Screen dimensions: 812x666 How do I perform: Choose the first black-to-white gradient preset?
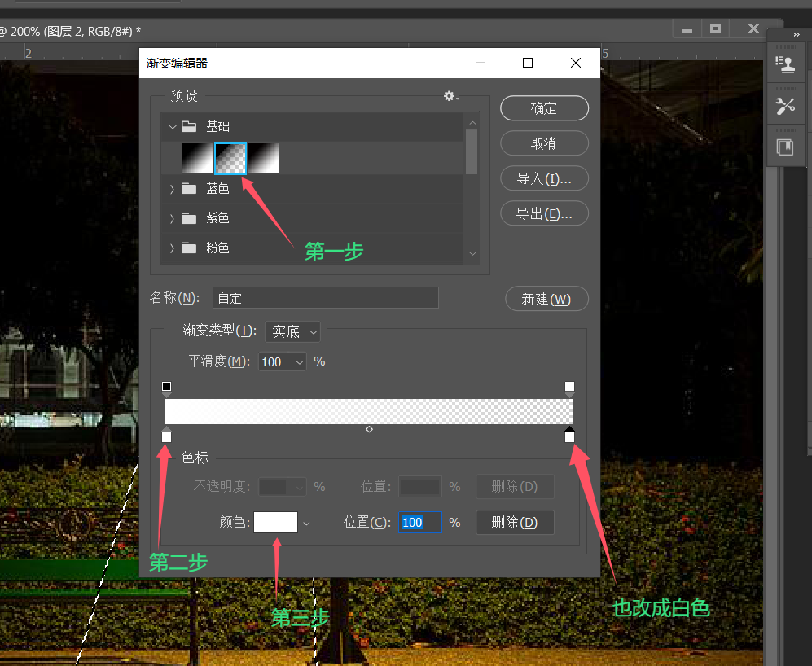(x=198, y=159)
